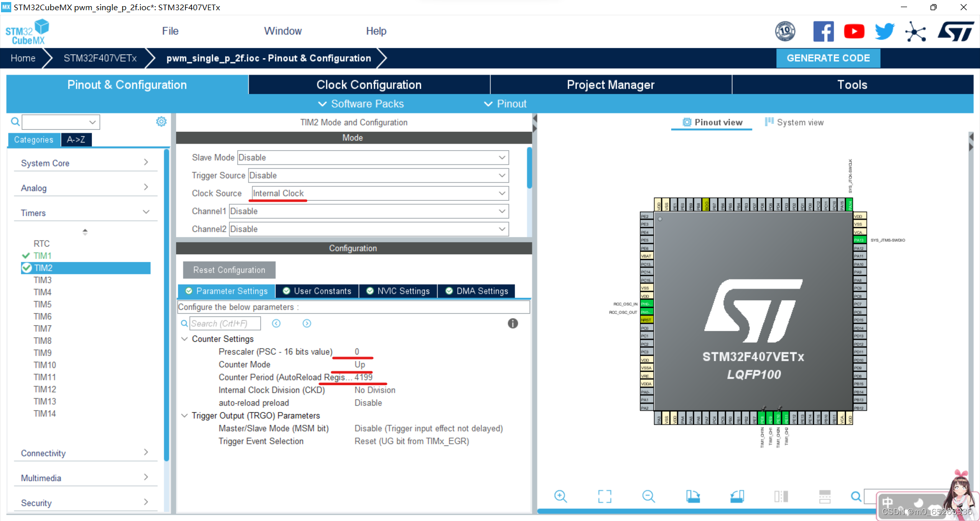Go to previous search result arrow

tap(276, 323)
